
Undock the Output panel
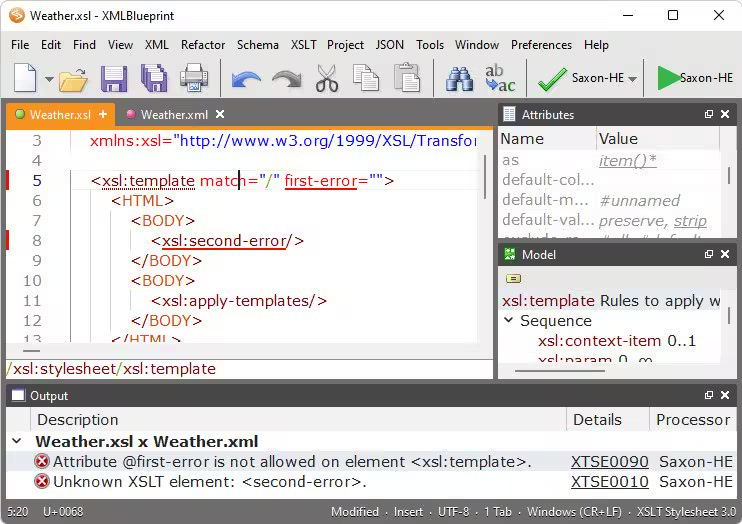(709, 395)
